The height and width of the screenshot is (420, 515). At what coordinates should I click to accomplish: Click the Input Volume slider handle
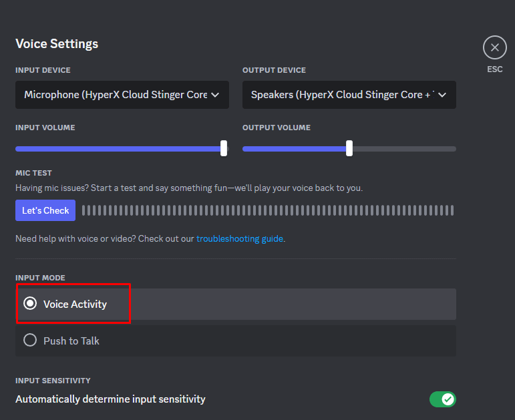tap(224, 148)
